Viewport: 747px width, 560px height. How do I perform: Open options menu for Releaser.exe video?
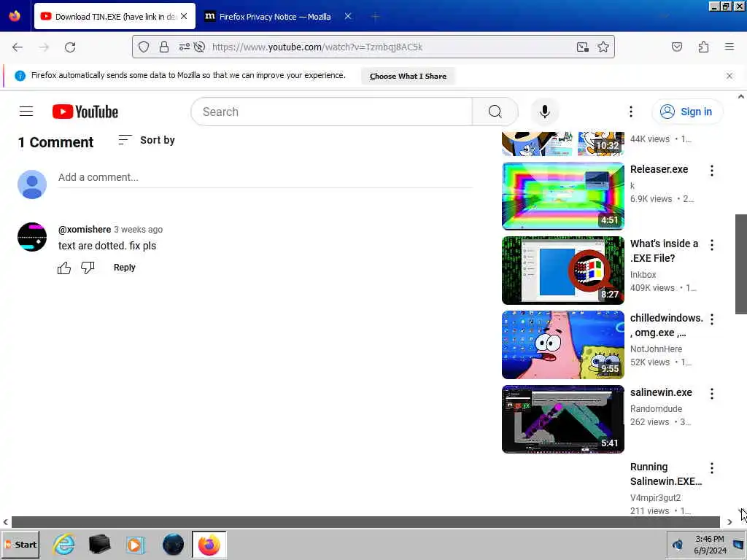point(712,171)
